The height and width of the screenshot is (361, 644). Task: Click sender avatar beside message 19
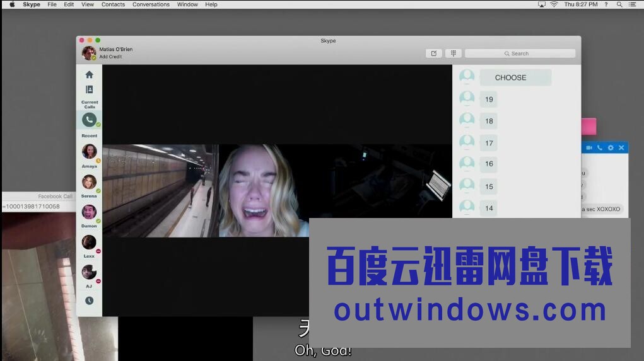pyautogui.click(x=467, y=98)
